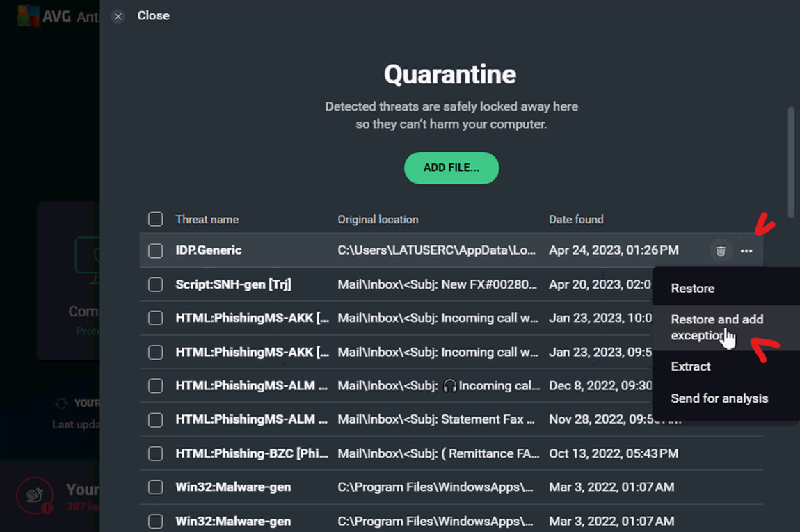Click the X close icon at top
The width and height of the screenshot is (800, 532).
[x=118, y=16]
